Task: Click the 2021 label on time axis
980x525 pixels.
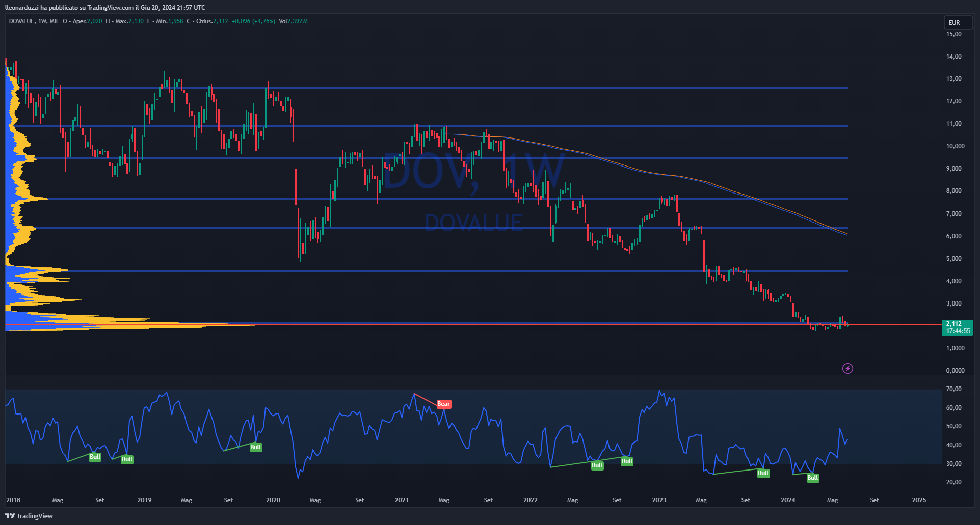Action: pos(402,500)
